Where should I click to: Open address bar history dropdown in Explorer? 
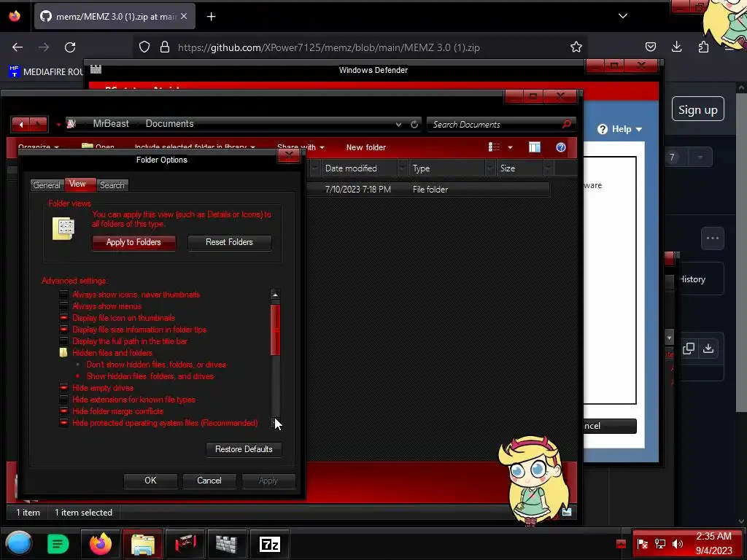(x=398, y=124)
